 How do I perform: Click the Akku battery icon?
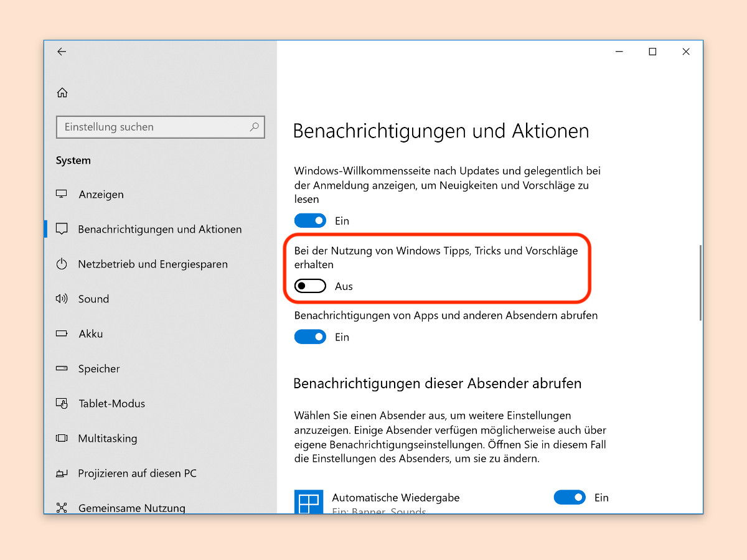pos(62,334)
